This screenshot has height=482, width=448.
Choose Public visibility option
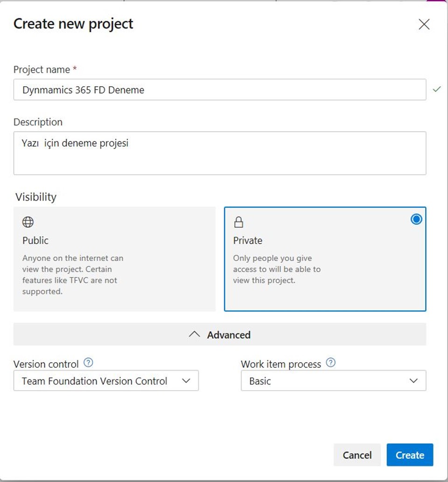114,259
